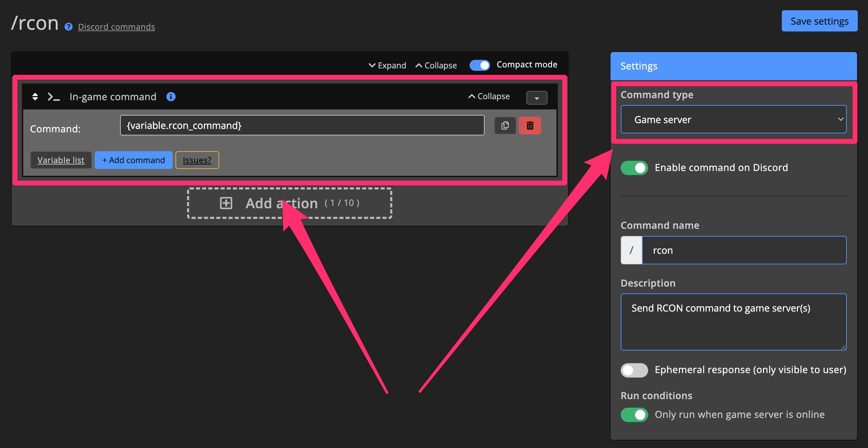Click into the Command text field

[x=302, y=126]
